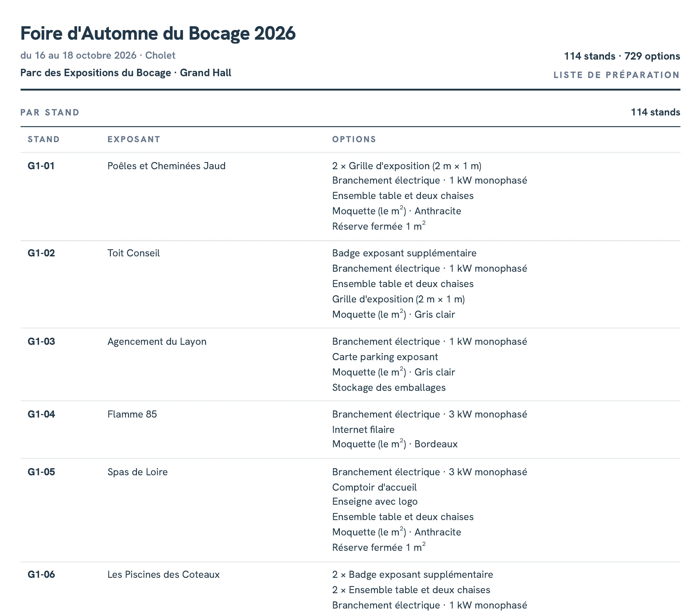Click Moquette · Bordeaux option

[x=395, y=444]
